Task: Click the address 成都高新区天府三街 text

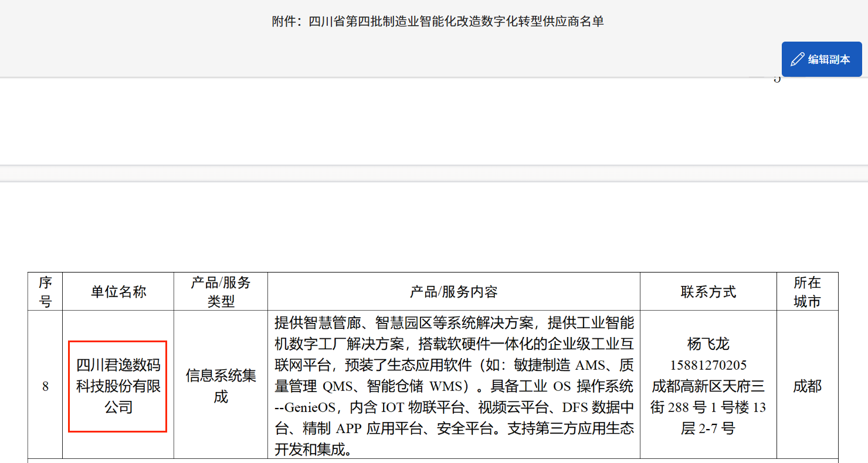Action: 708,387
